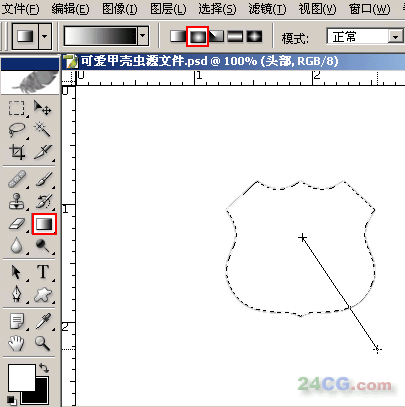Open the 选择(S) menu

217,8
